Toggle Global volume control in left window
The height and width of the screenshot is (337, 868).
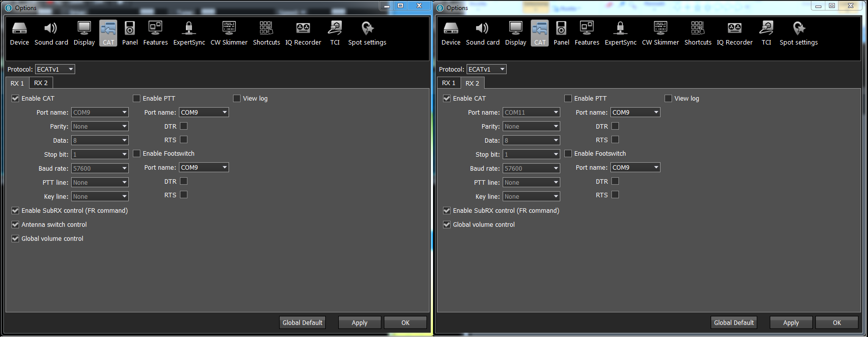(x=16, y=239)
